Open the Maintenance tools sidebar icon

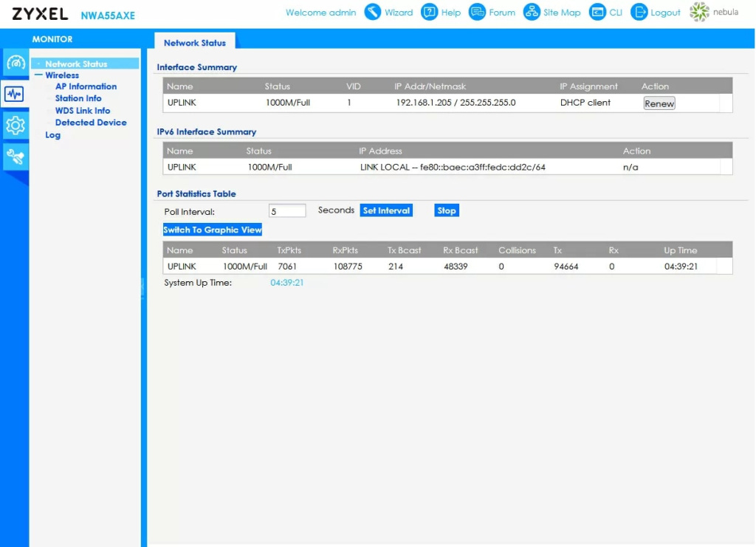(15, 155)
